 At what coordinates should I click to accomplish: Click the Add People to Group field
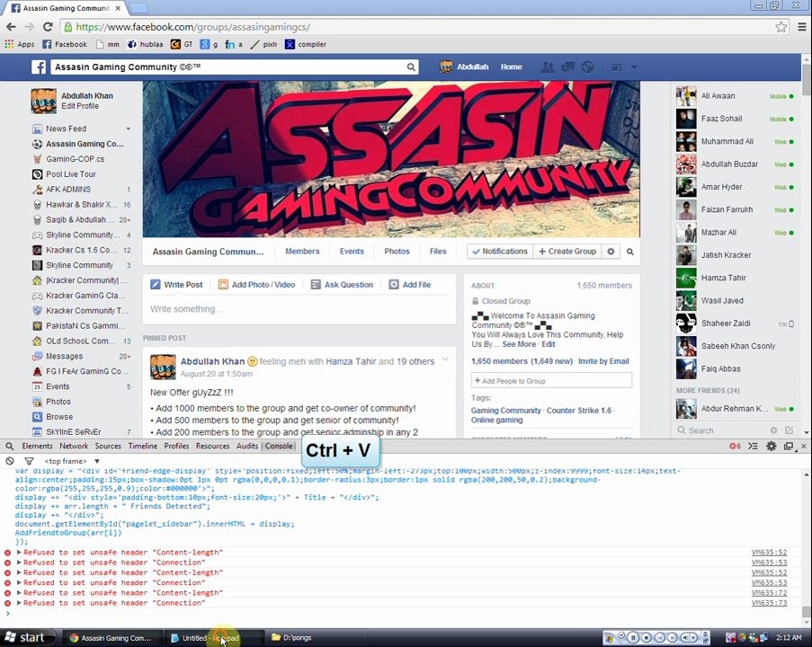coord(551,380)
